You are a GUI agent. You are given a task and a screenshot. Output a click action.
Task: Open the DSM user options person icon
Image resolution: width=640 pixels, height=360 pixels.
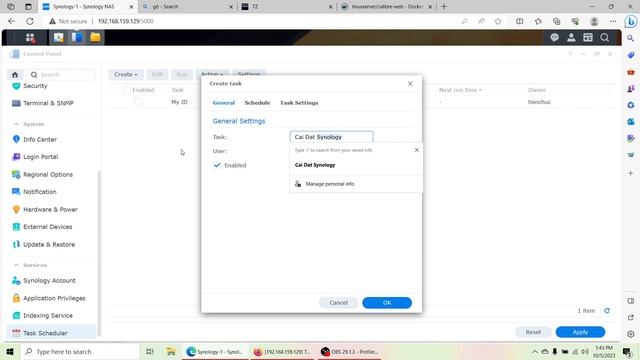[571, 38]
